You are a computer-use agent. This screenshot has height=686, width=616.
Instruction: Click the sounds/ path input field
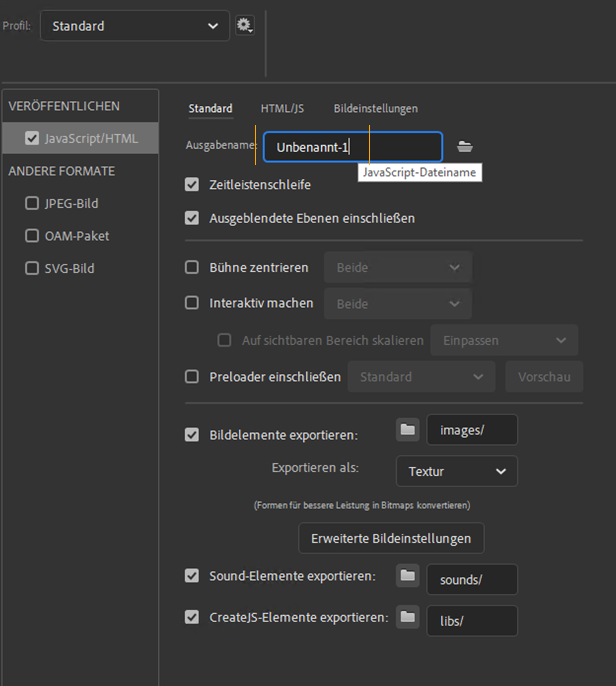(x=472, y=579)
